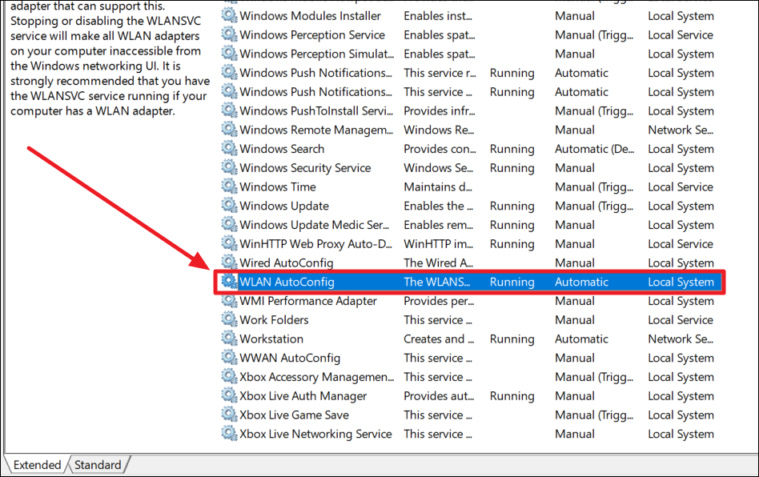
Task: Click the gear icon beside Xbox Live Auth Manager
Action: click(229, 396)
